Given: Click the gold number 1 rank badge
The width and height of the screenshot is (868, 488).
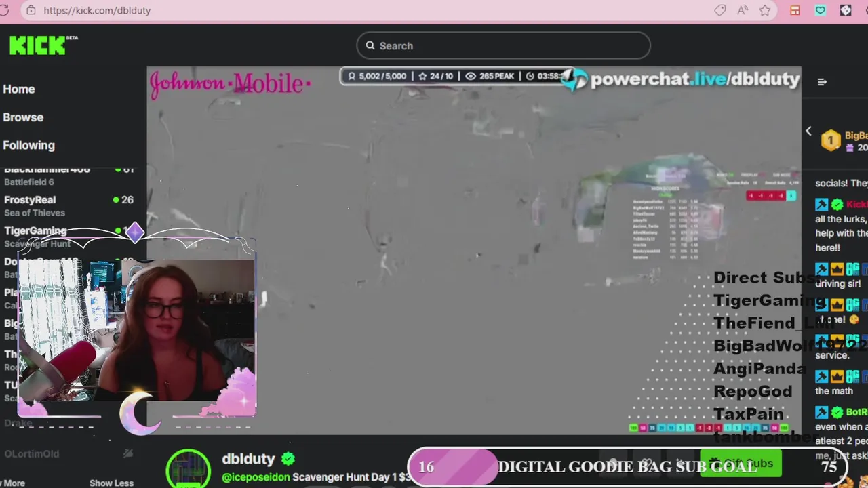Looking at the screenshot, I should tap(831, 140).
